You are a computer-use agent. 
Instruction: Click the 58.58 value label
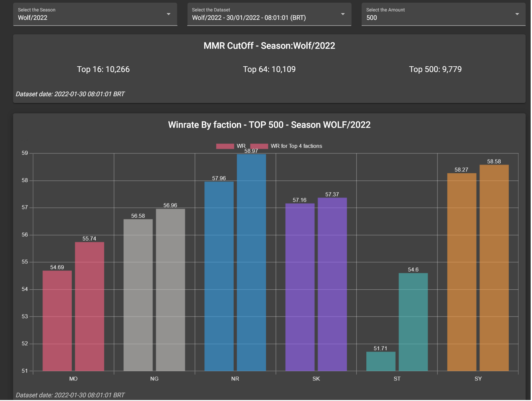[x=494, y=161]
